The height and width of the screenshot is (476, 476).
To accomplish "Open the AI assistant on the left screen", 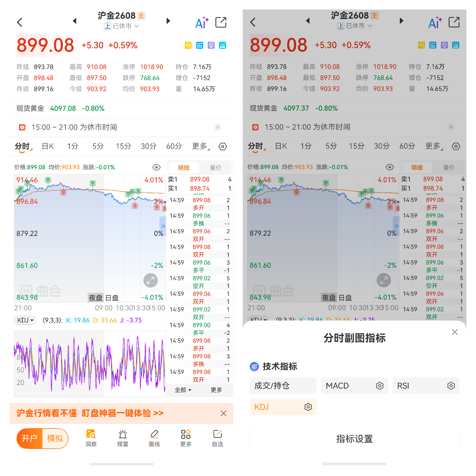I will tap(202, 23).
